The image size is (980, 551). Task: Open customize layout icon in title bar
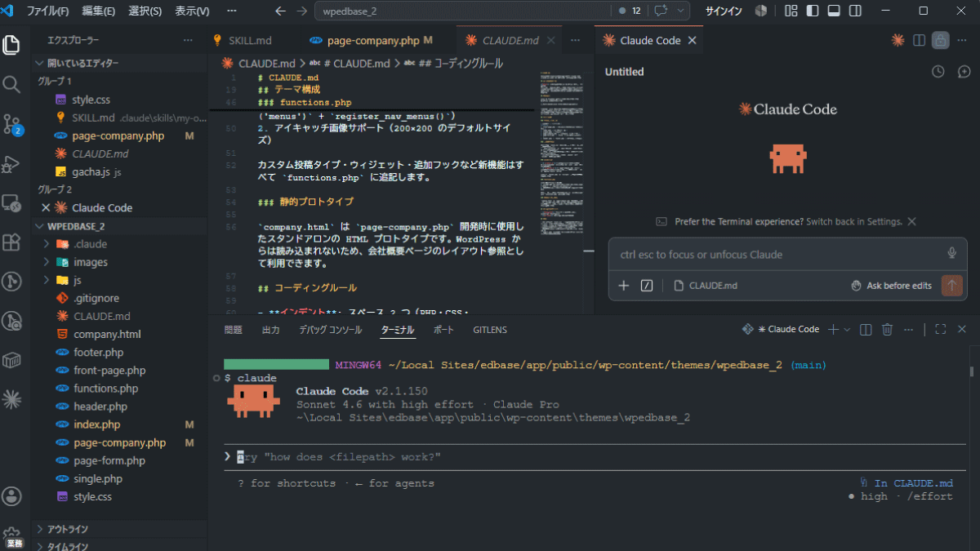click(x=791, y=11)
